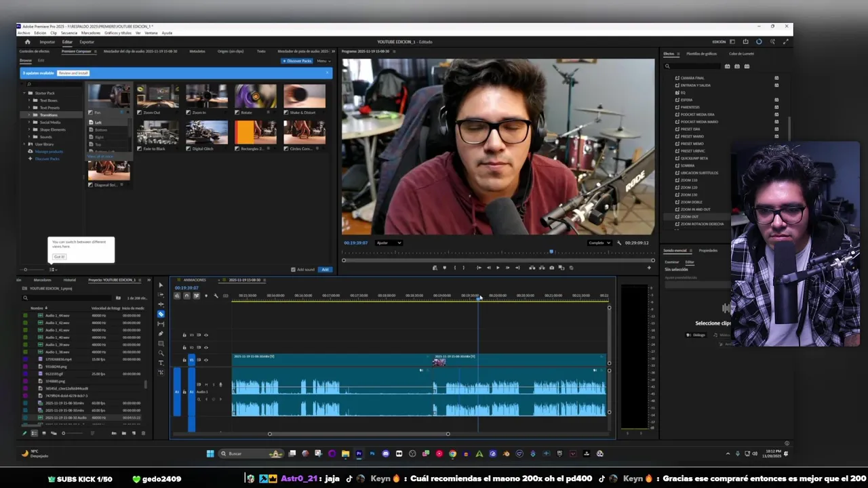Click the Manage products link
This screenshot has width=868, height=488.
(x=49, y=151)
